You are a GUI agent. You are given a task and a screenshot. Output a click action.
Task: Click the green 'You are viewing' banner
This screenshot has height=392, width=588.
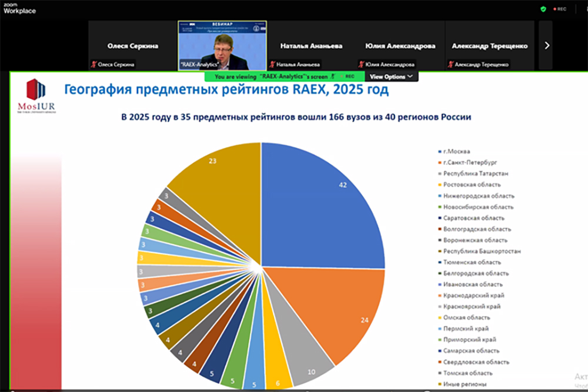270,77
